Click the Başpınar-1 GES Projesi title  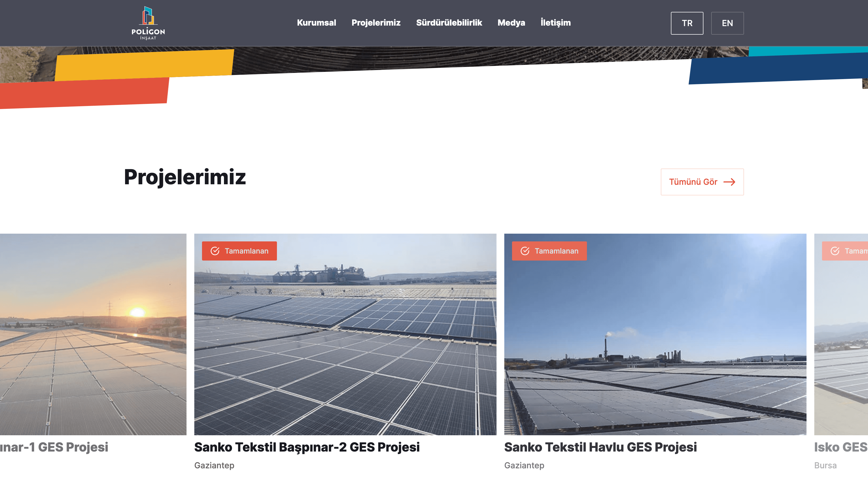[x=54, y=447]
